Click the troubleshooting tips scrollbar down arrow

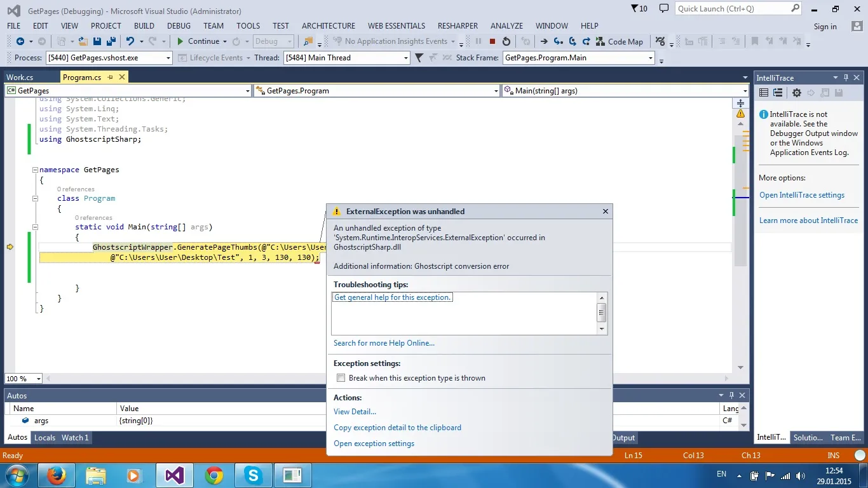pyautogui.click(x=602, y=329)
